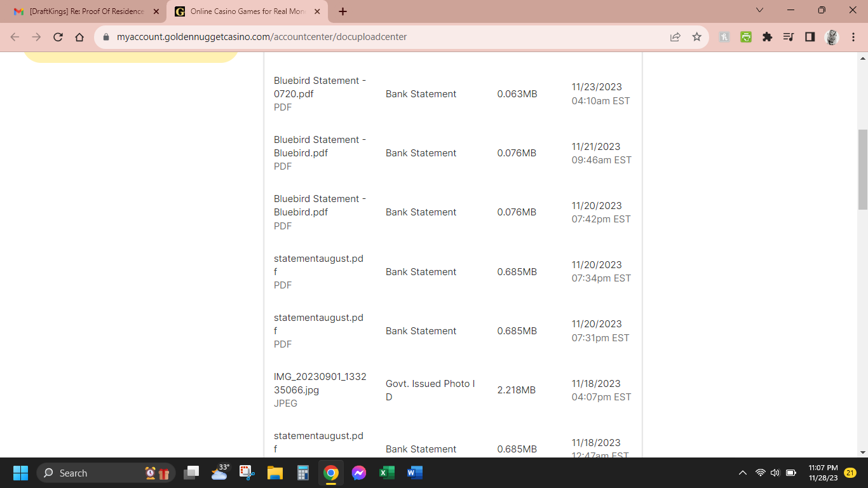Viewport: 868px width, 488px height.
Task: Expand the tab search dropdown
Action: (x=759, y=10)
